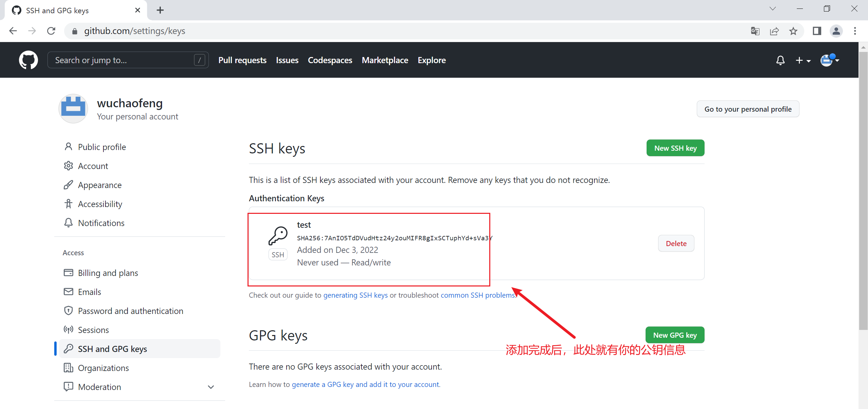Click the translate page icon

click(x=755, y=31)
